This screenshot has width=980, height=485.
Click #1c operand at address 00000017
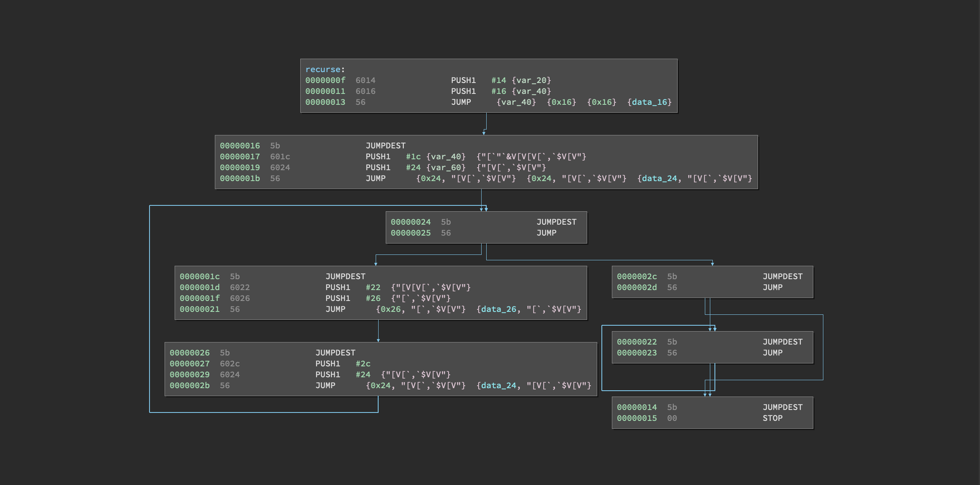(x=413, y=157)
